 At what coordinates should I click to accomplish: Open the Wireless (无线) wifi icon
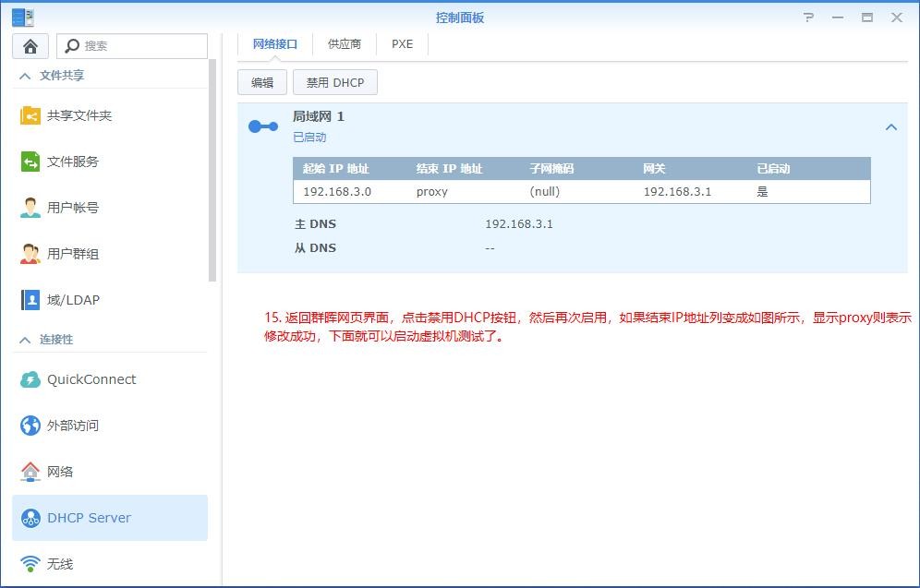pyautogui.click(x=30, y=564)
